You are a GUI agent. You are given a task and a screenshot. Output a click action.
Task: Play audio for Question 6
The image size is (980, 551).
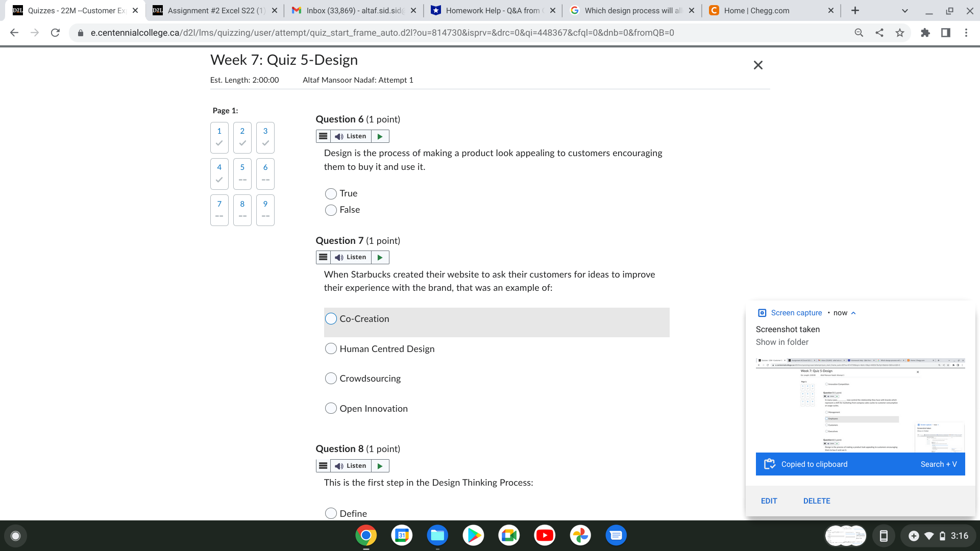tap(380, 136)
